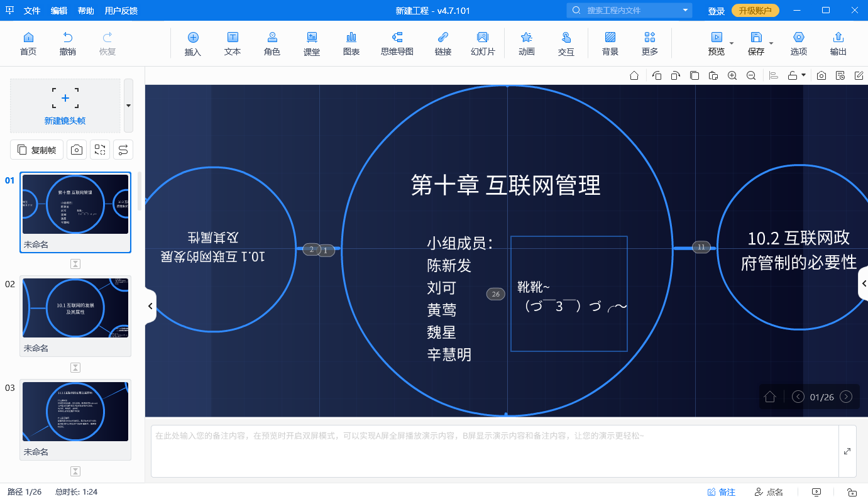Open edit note icon in canvas toolbar
Viewport: 868px width, 499px height.
859,75
